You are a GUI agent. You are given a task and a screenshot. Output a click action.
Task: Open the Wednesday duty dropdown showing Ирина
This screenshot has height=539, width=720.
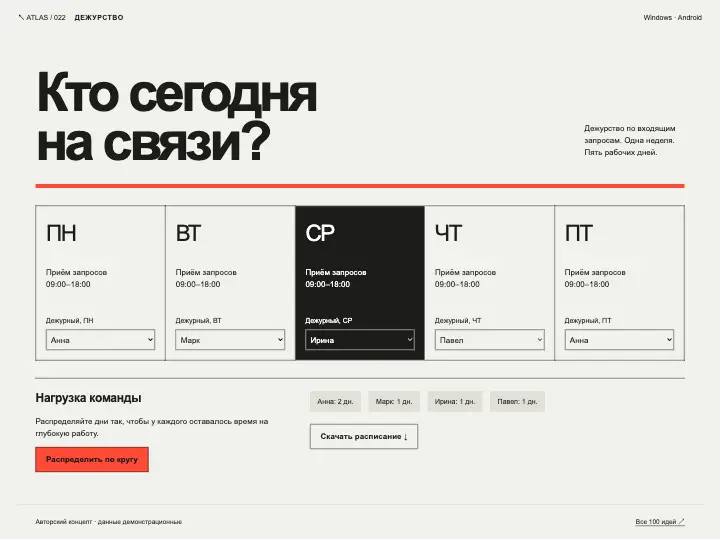(x=360, y=340)
